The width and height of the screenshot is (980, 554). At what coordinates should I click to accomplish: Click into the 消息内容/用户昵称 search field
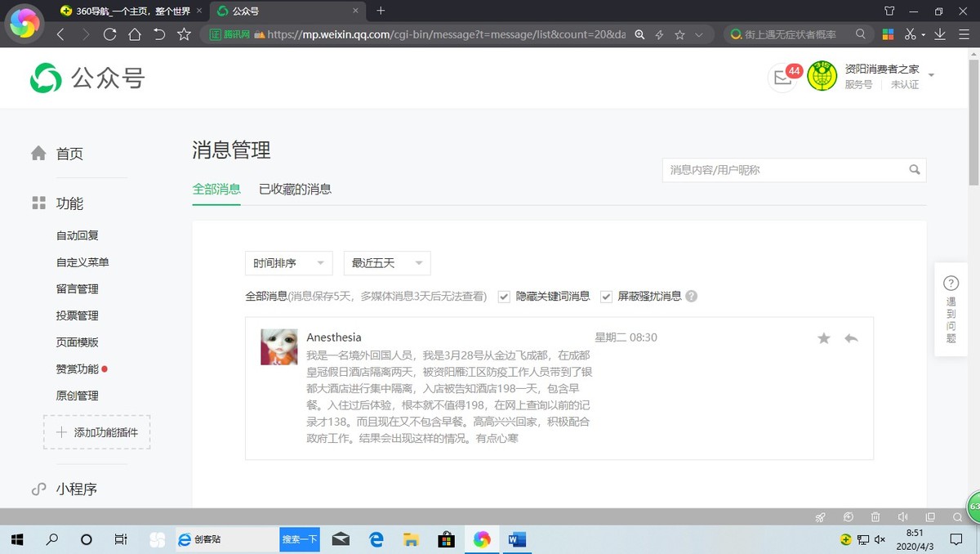coord(784,170)
